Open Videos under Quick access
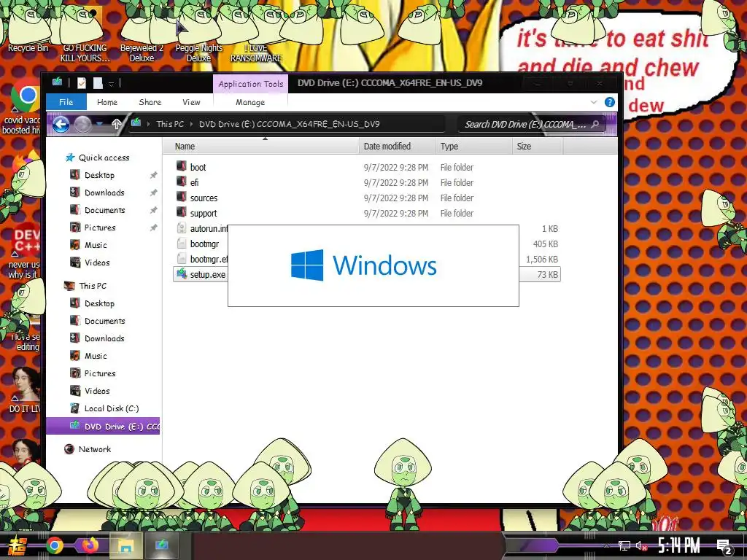The height and width of the screenshot is (560, 747). [97, 262]
